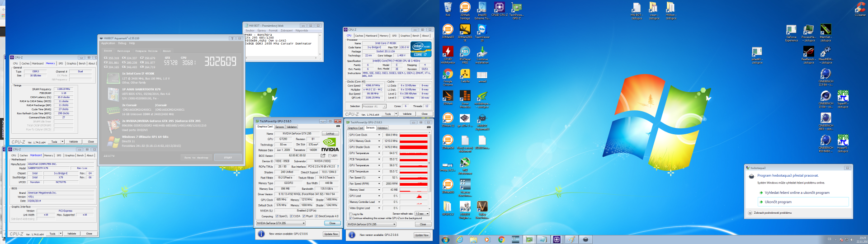Click START button in HWBOT Aquamark
The height and width of the screenshot is (244, 868).
coord(228,157)
